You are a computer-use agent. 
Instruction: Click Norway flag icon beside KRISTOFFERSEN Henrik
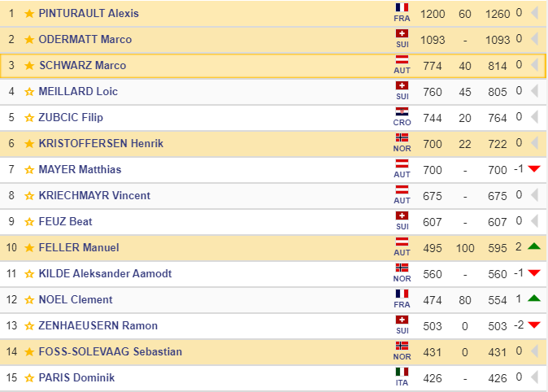[x=402, y=139]
